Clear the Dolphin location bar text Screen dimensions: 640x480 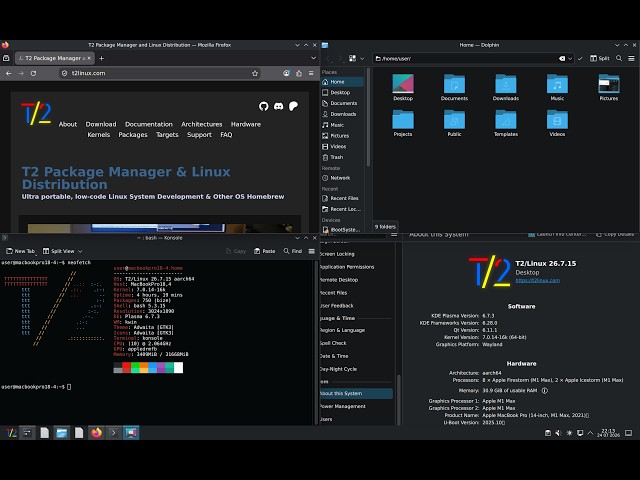point(562,58)
